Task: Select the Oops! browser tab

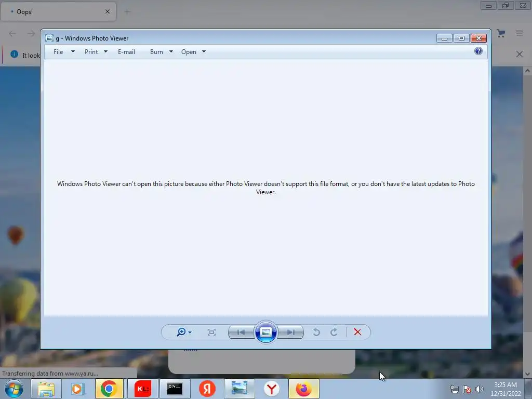Action: (x=58, y=11)
